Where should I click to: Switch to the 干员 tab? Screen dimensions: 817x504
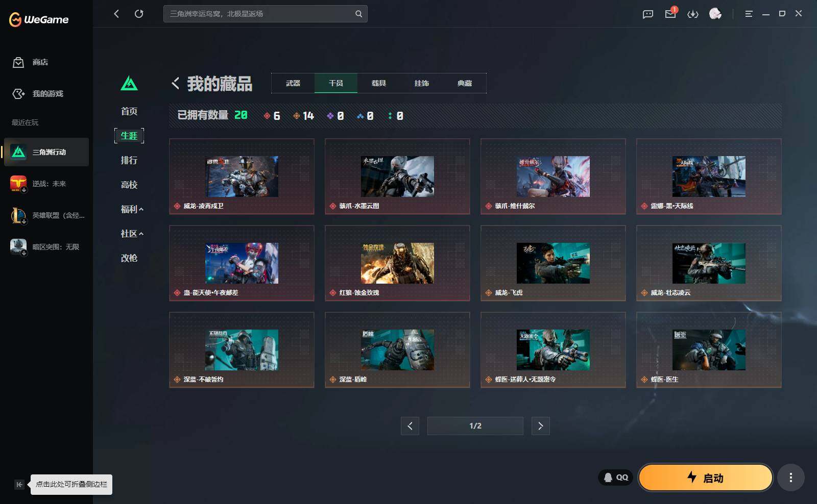point(336,83)
